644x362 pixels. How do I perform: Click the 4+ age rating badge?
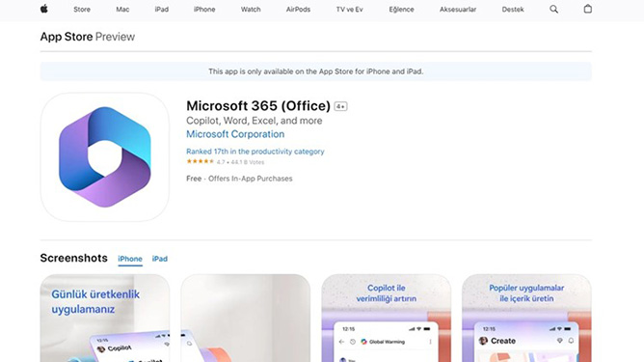[x=340, y=106]
